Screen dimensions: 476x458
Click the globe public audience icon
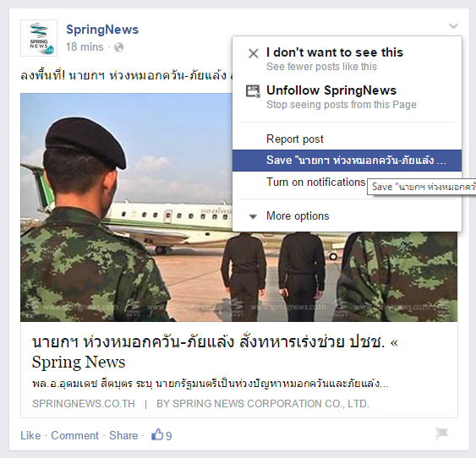(x=118, y=47)
